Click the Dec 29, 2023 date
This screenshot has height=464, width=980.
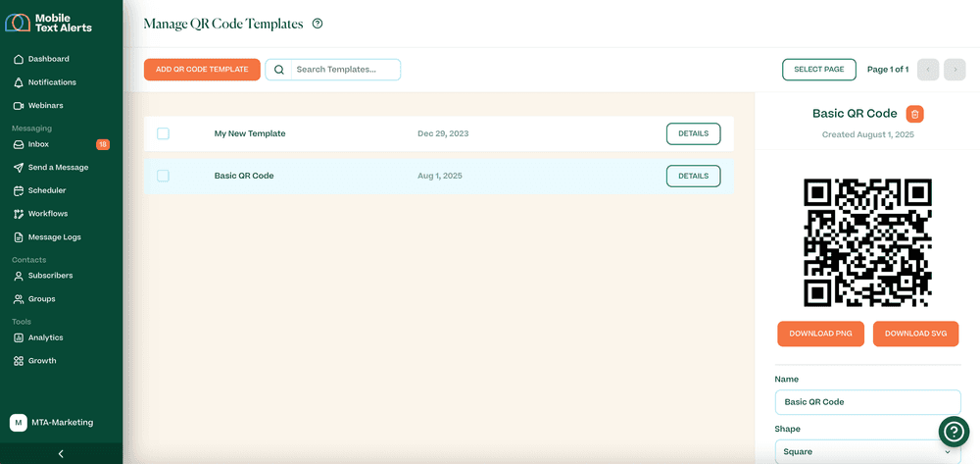[x=443, y=133]
